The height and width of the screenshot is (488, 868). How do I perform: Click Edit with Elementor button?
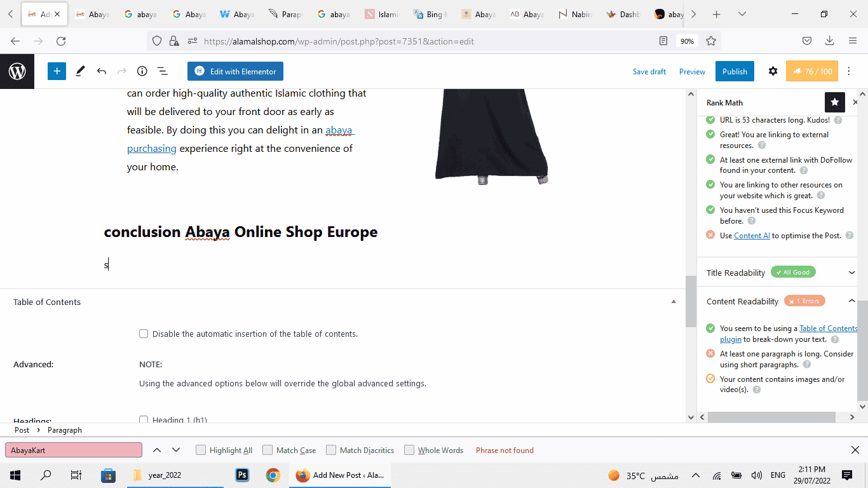point(235,71)
